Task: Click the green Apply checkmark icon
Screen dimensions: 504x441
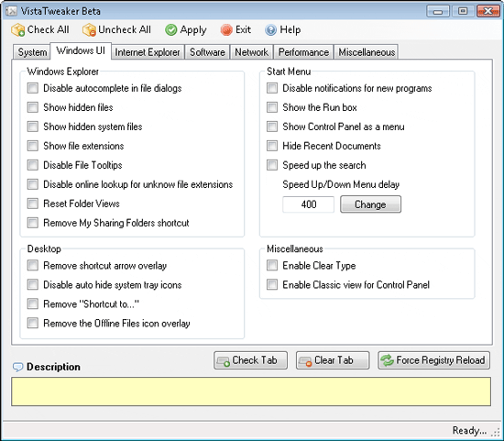Action: (171, 30)
